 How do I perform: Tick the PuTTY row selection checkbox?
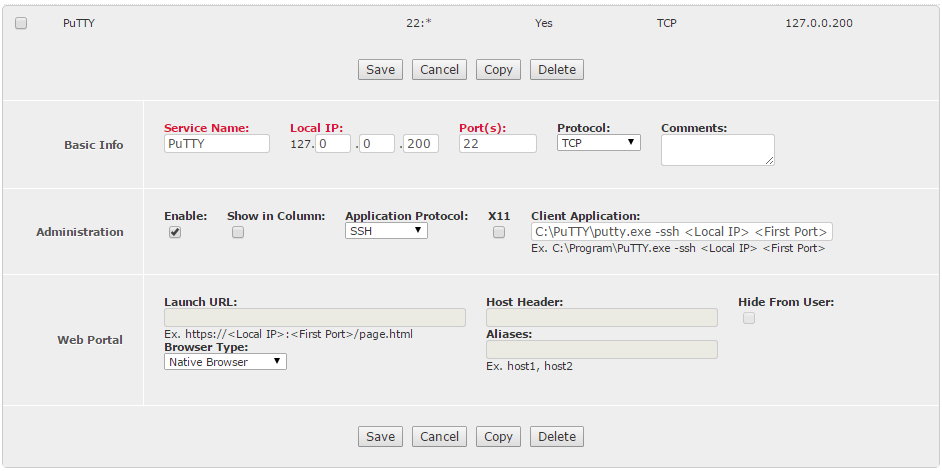coord(21,23)
